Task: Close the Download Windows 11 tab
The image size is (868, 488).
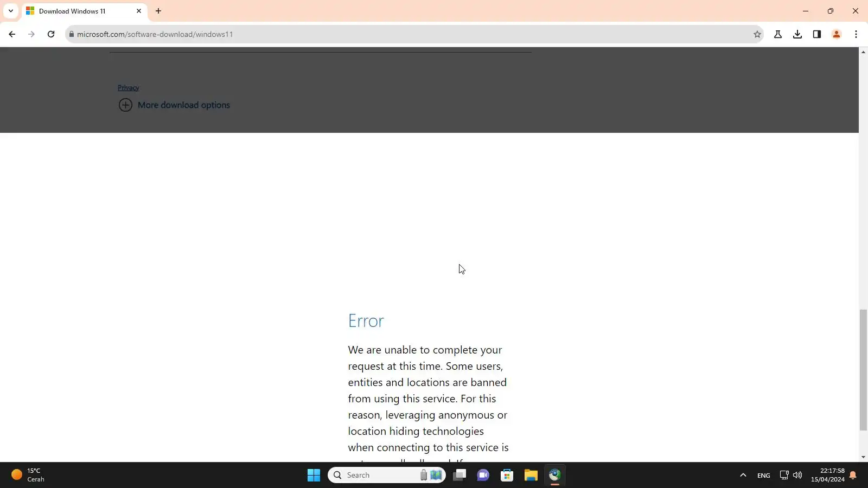Action: click(x=139, y=11)
